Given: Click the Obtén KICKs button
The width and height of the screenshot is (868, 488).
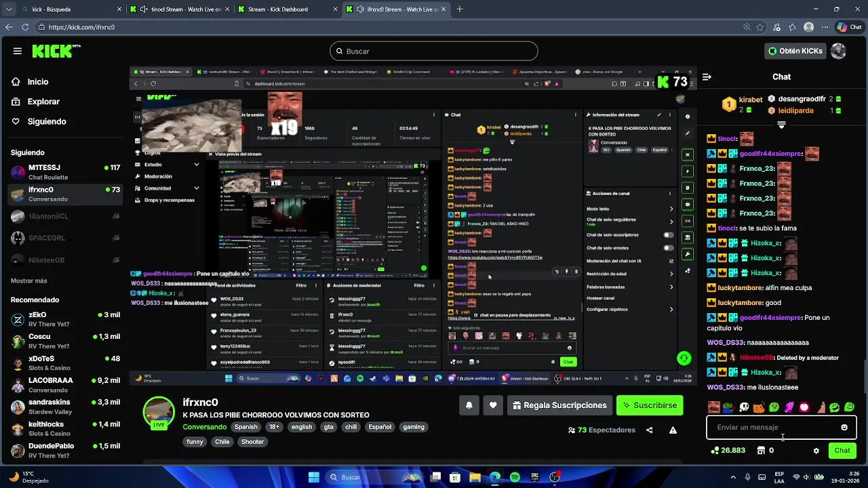Looking at the screenshot, I should tap(795, 51).
